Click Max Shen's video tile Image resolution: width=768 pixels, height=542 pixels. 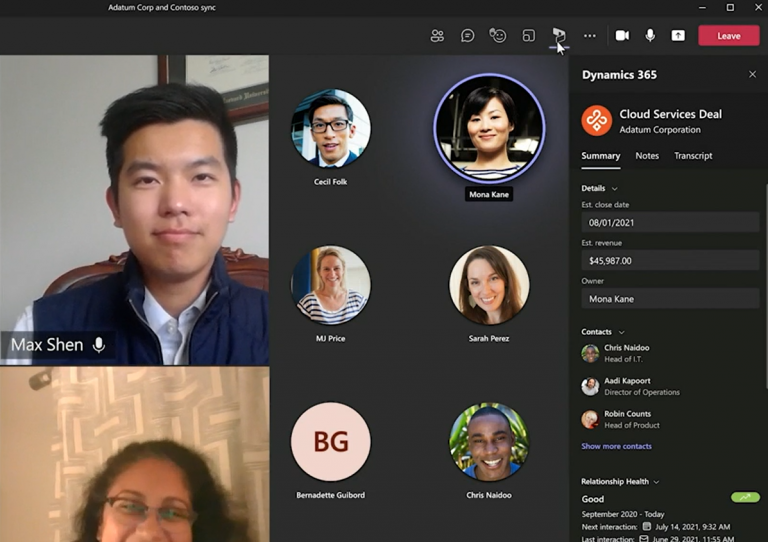[134, 210]
